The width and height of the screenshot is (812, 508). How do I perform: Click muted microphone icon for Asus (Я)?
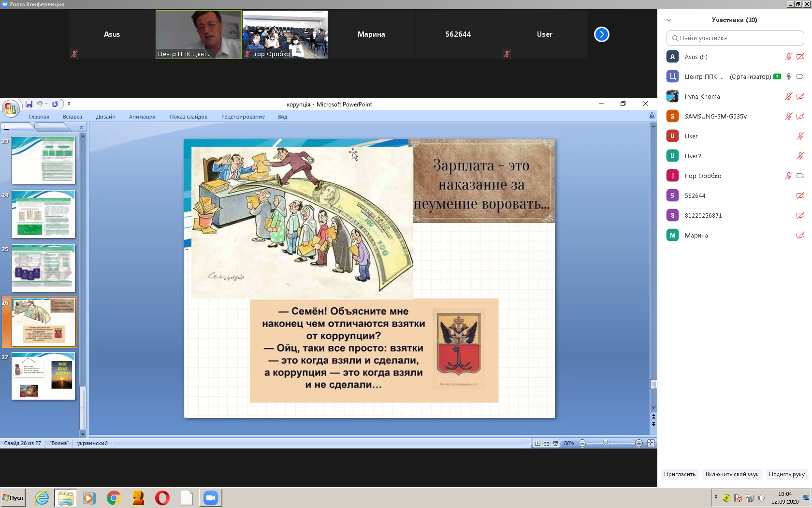click(x=788, y=57)
